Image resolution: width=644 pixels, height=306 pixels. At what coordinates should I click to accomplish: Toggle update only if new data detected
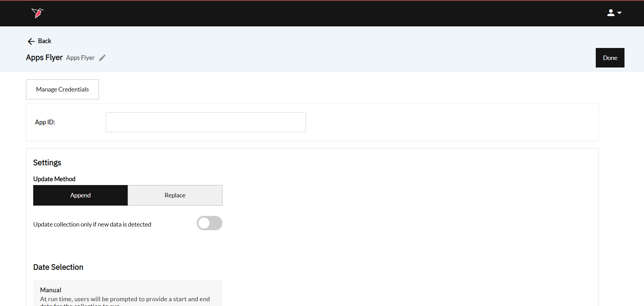coord(209,223)
